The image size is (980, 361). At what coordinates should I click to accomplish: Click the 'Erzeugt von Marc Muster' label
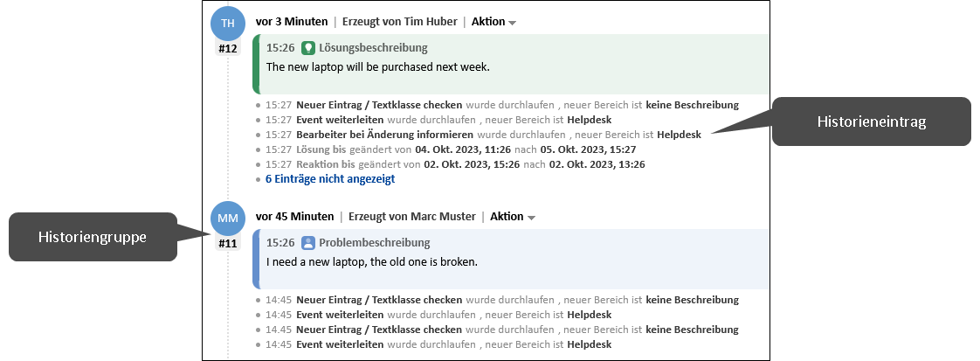413,217
